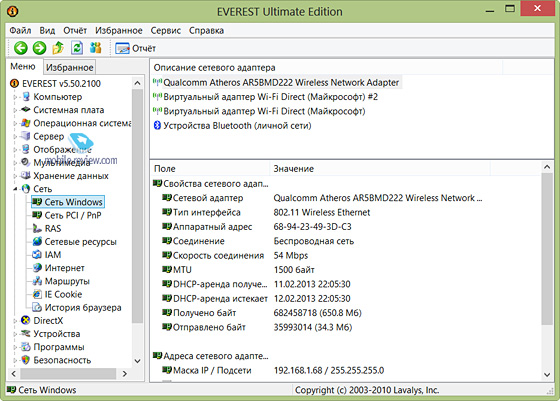Click the green Back arrow toolbar icon

coord(20,48)
